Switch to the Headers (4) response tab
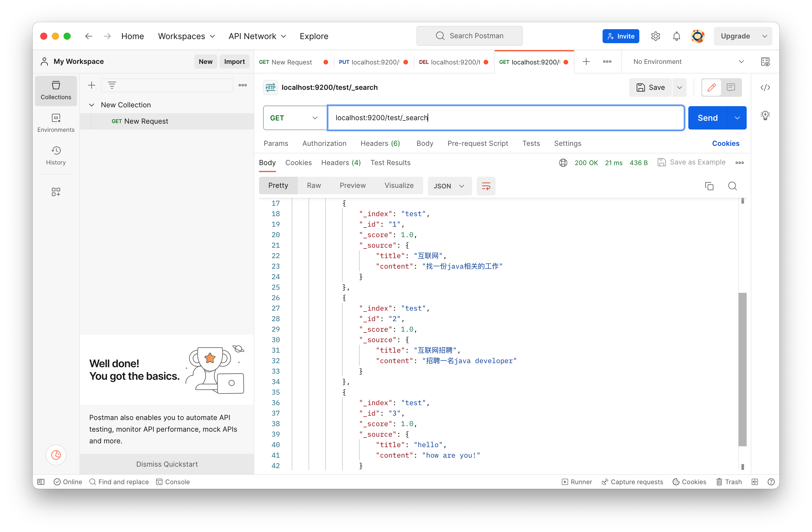This screenshot has height=532, width=812. tap(341, 162)
